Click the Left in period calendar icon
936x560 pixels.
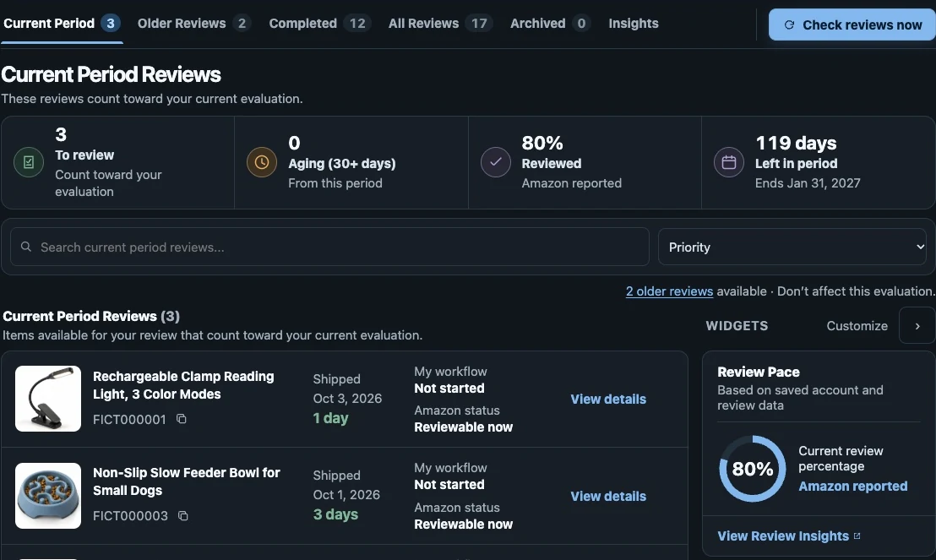click(729, 162)
